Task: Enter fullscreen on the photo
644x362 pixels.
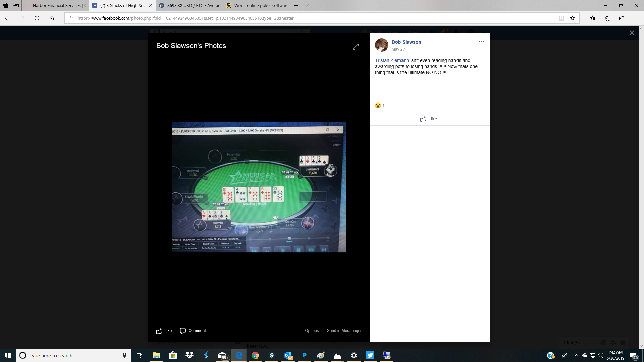Action: [356, 47]
